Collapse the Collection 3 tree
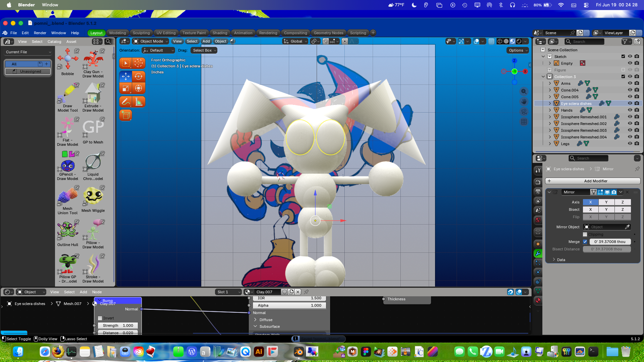This screenshot has height=362, width=644. [543, 76]
